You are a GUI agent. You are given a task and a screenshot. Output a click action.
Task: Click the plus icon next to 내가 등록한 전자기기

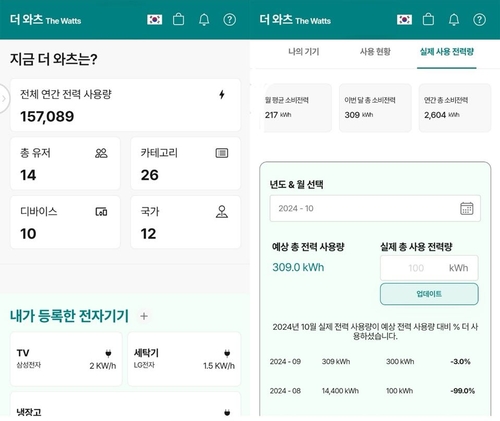(144, 316)
